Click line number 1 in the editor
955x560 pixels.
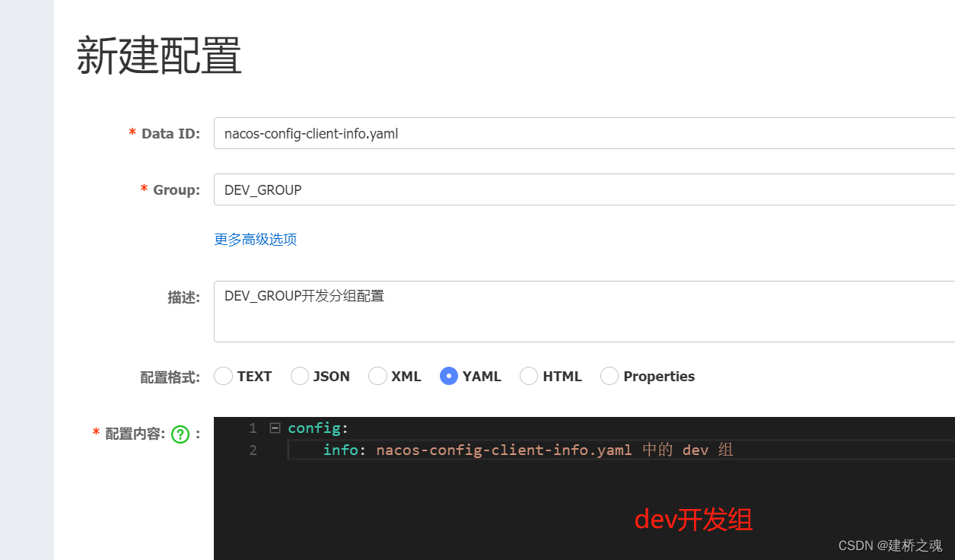[x=253, y=428]
